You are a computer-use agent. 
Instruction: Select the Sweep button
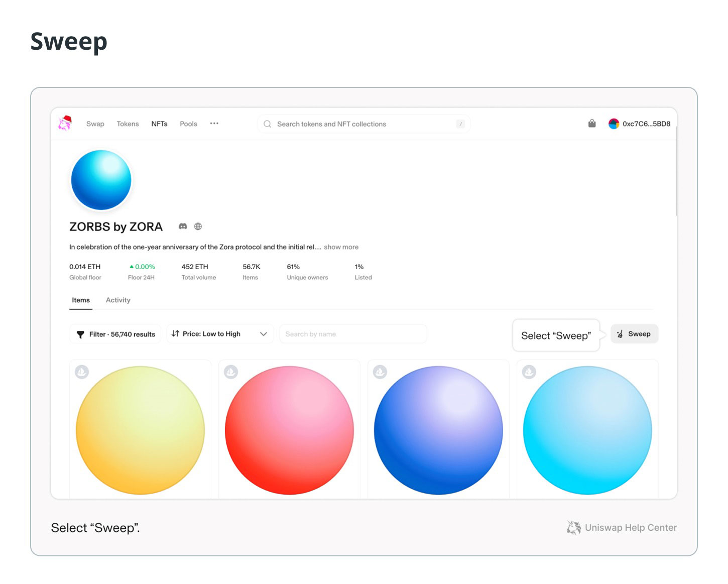click(x=634, y=334)
